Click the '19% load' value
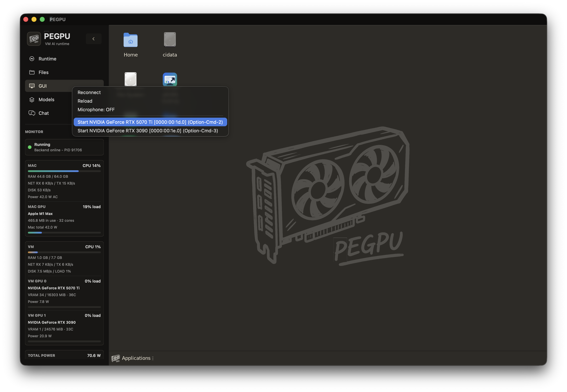The height and width of the screenshot is (392, 567). [92, 207]
